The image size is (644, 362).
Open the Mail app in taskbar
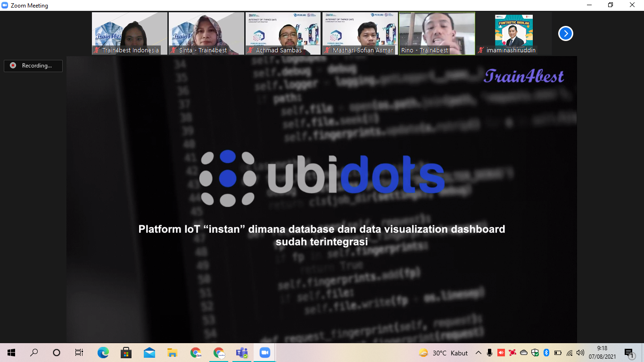(x=149, y=353)
